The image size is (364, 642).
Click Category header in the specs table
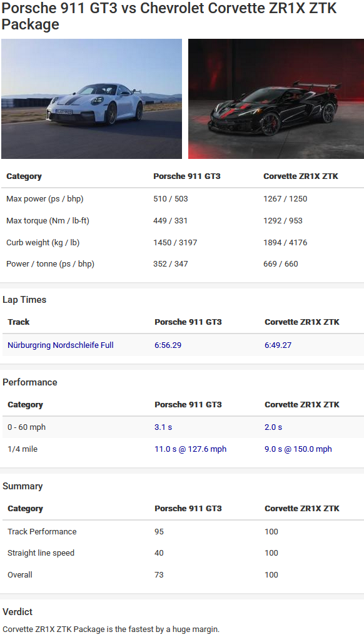coord(24,176)
